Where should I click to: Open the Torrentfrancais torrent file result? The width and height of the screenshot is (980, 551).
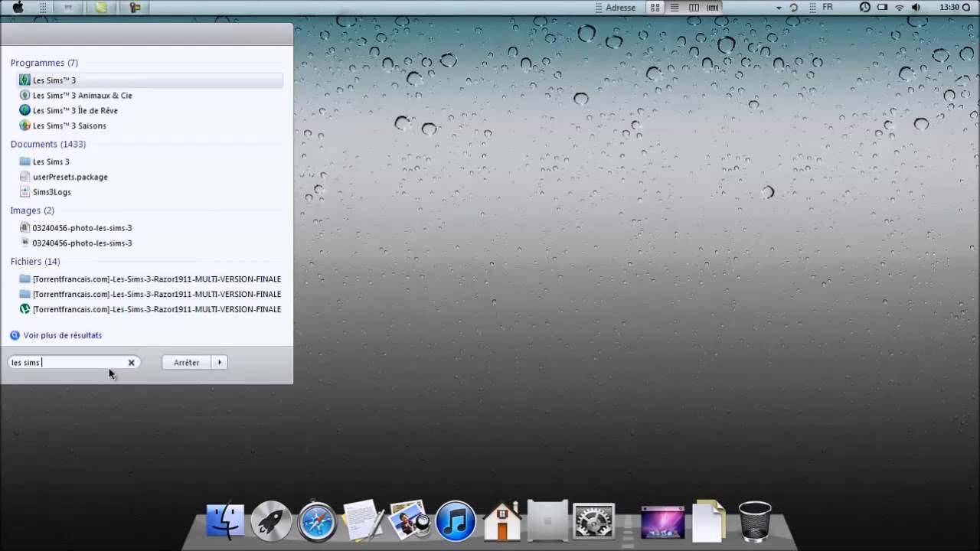point(150,309)
